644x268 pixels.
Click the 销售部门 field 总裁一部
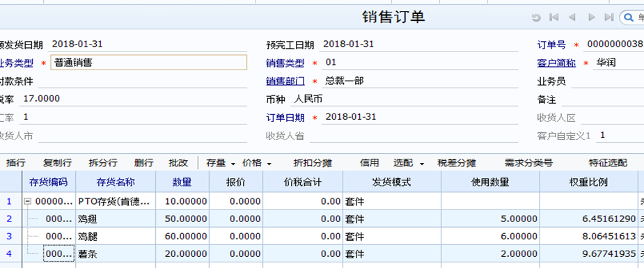pos(420,81)
